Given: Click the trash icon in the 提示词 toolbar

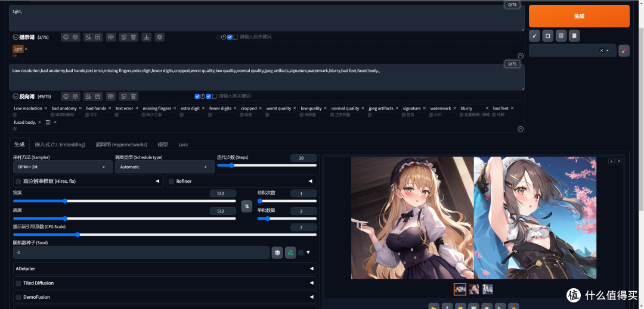Looking at the screenshot, I should coord(134,37).
